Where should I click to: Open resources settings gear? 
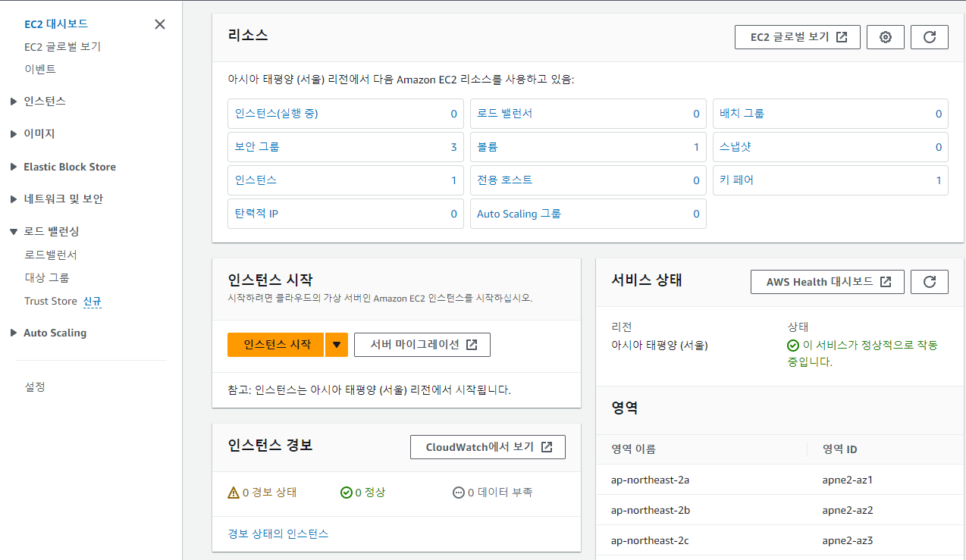[x=886, y=37]
